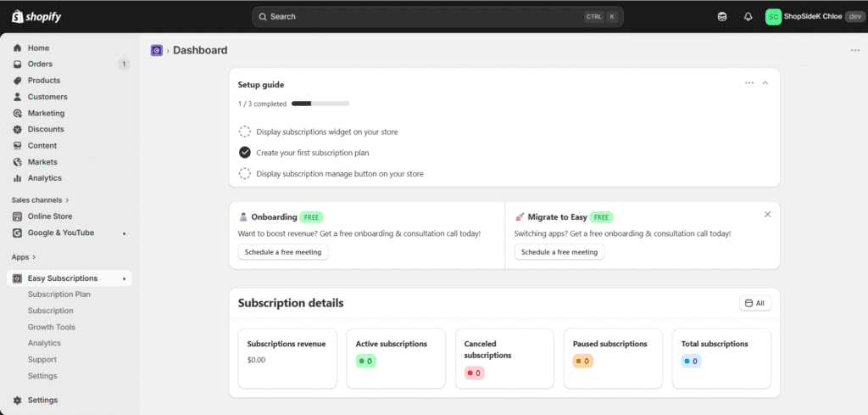
Task: Open page more-actions dots at top right
Action: pos(855,50)
